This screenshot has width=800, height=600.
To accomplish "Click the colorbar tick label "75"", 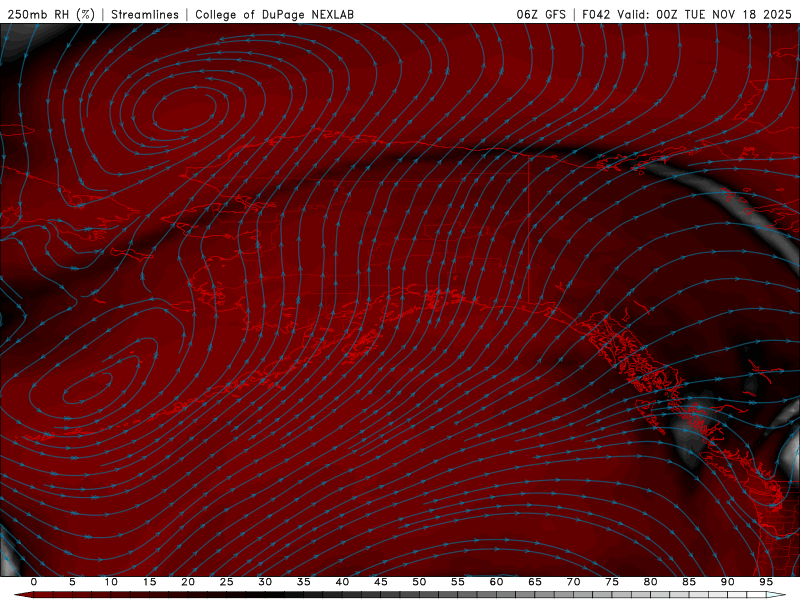I will click(612, 582).
